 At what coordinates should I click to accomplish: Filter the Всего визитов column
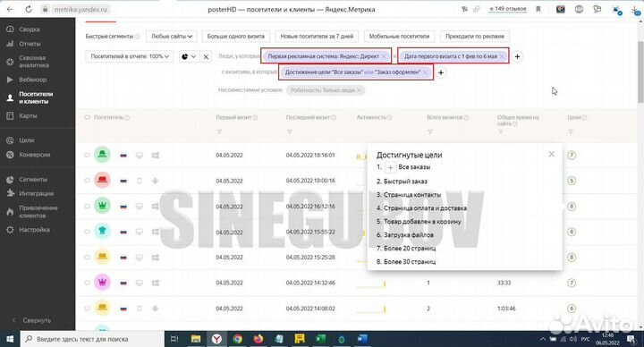pyautogui.click(x=430, y=131)
